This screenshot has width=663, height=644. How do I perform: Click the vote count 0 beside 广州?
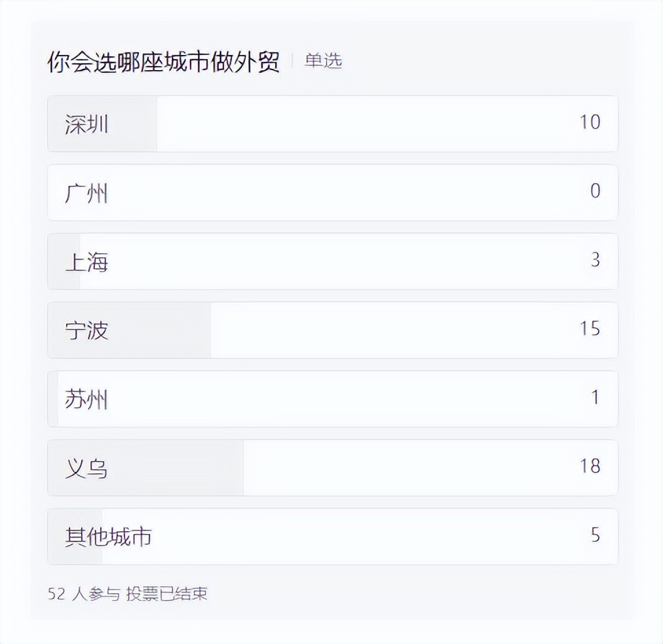coord(595,193)
